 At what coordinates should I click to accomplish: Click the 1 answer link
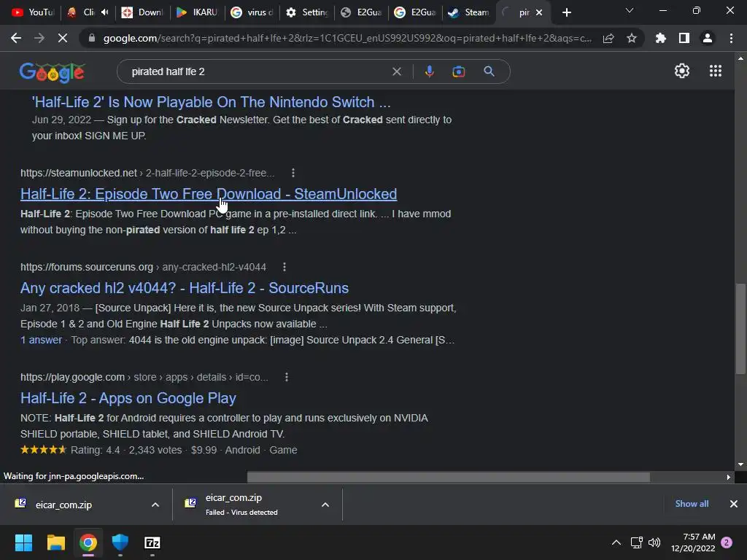[x=41, y=340]
